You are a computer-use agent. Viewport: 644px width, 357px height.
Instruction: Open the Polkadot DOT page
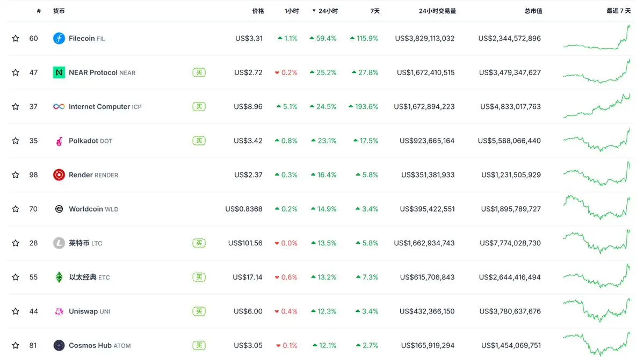tap(90, 140)
